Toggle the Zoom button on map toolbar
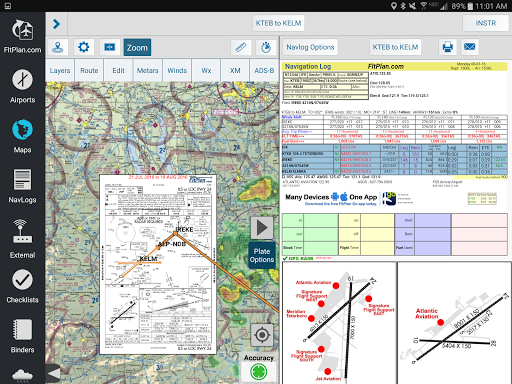The height and width of the screenshot is (384, 512). [x=137, y=47]
